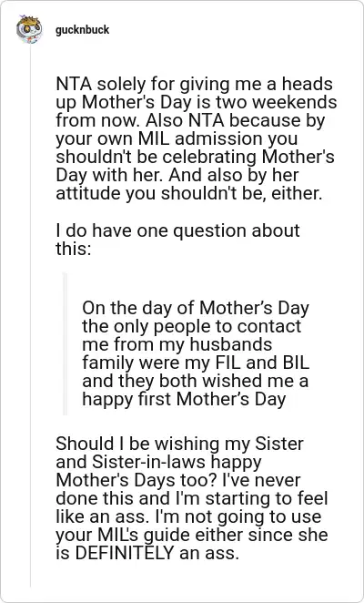Open the gucknbuck username profile link
The width and height of the screenshot is (364, 603).
coord(82,30)
